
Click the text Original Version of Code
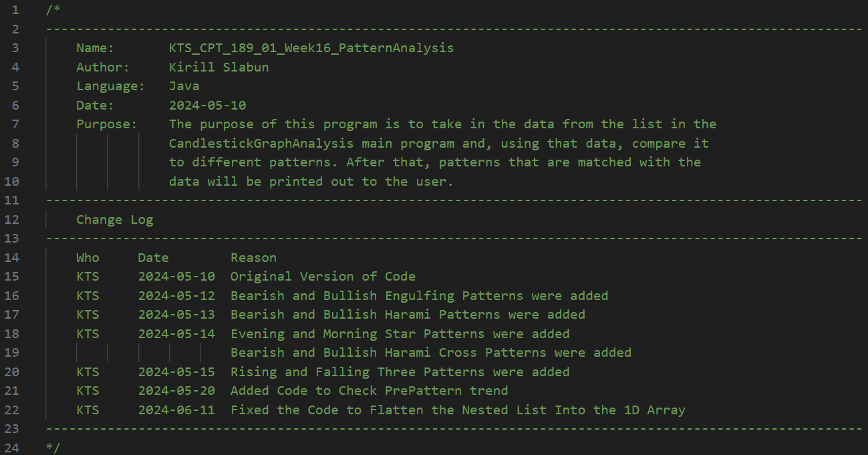[323, 276]
